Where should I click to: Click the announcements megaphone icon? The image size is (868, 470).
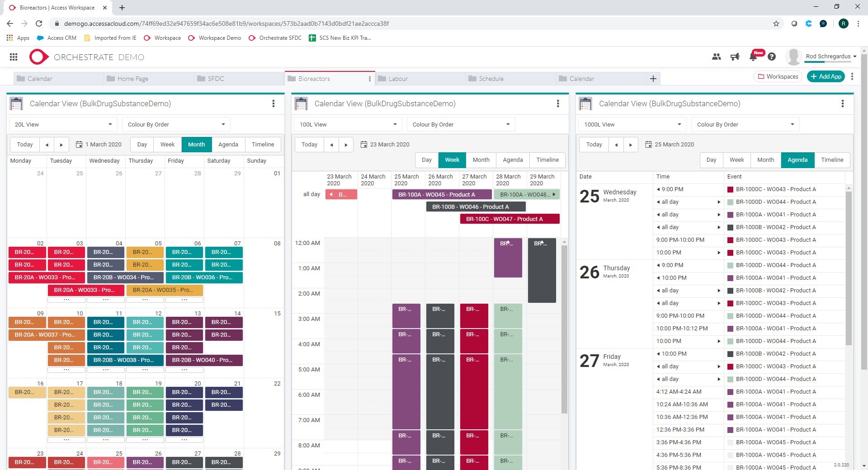click(735, 57)
